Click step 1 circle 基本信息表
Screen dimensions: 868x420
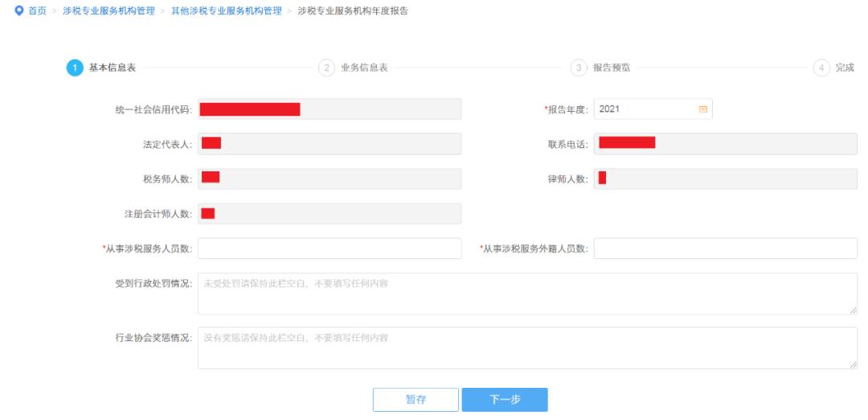tap(73, 68)
